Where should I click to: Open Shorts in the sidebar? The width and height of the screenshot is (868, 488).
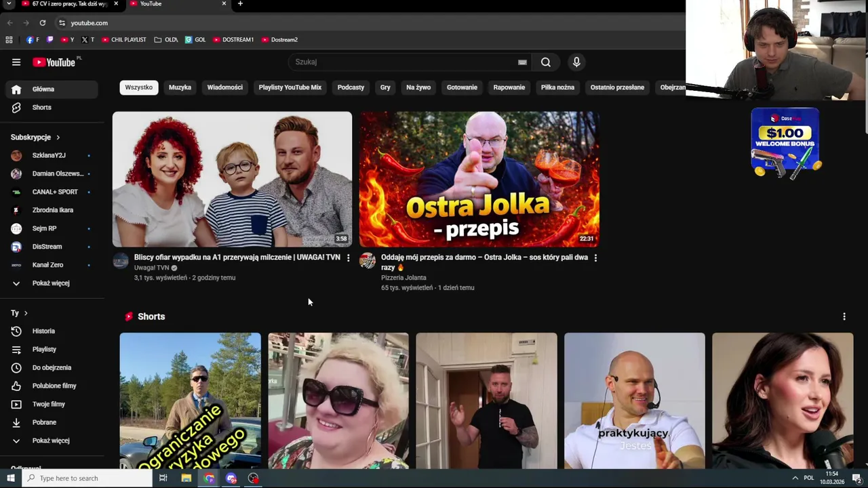click(52, 108)
